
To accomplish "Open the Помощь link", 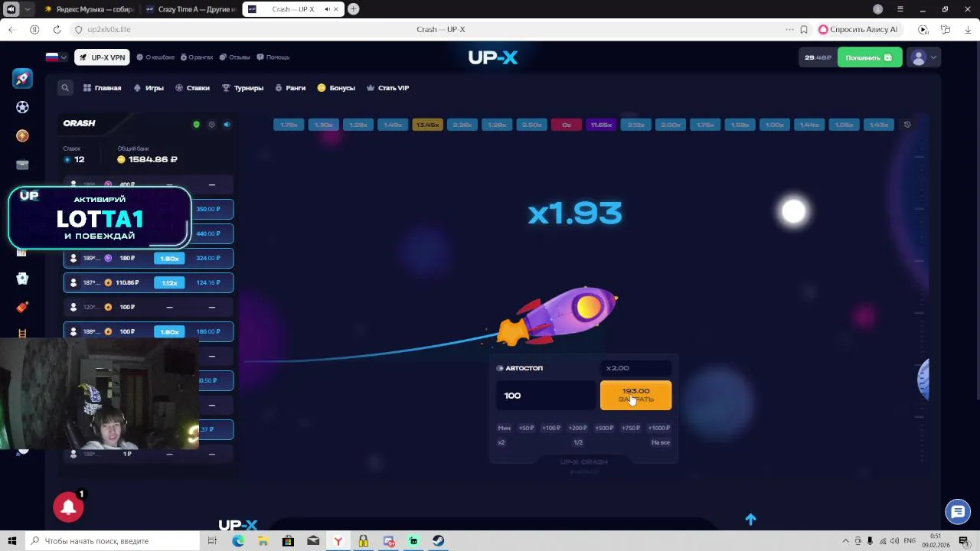I will click(273, 57).
